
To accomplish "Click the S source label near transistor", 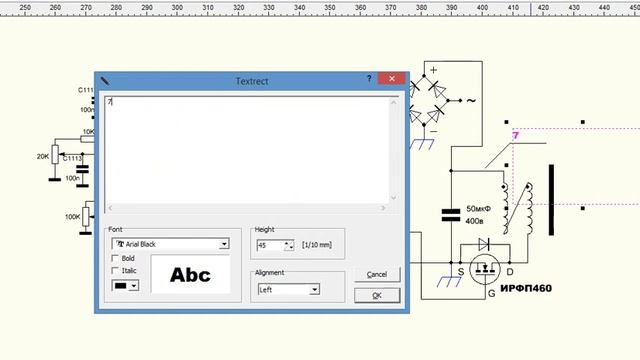I will [x=461, y=272].
